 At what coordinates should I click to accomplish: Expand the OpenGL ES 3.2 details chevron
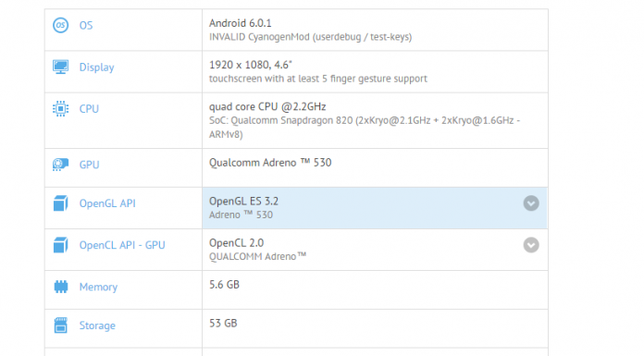coord(531,203)
